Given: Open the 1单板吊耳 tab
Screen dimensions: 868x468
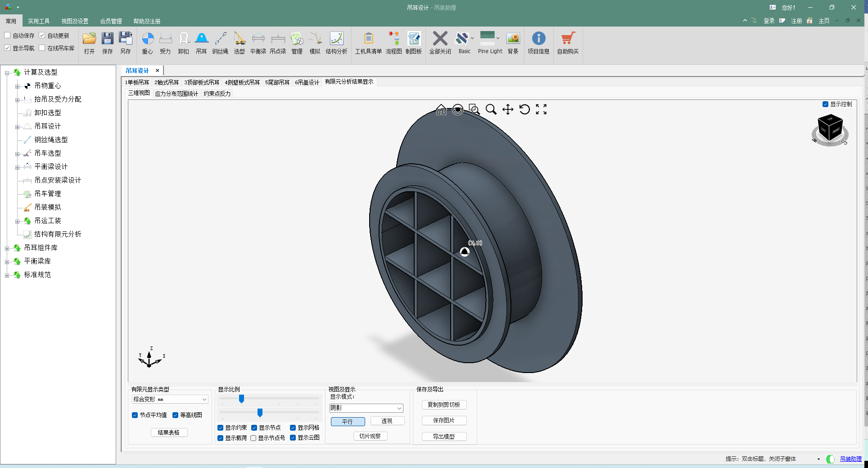Looking at the screenshot, I should click(137, 82).
